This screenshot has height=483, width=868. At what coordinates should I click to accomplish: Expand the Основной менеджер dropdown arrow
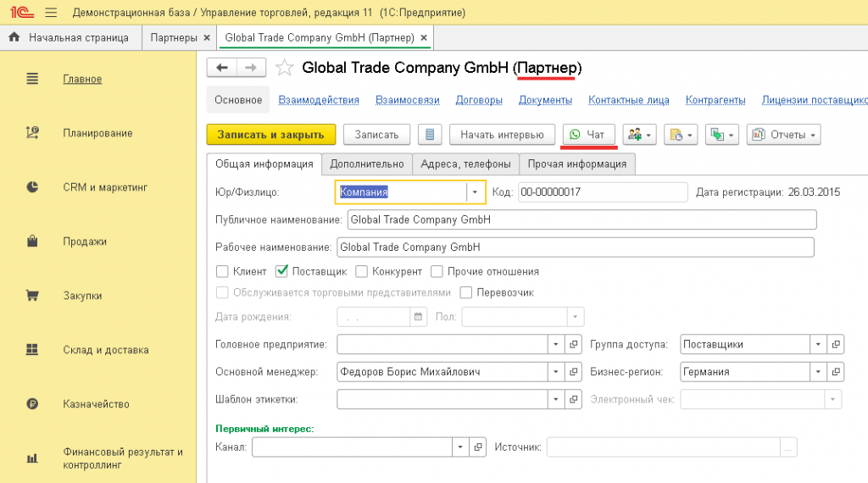(556, 372)
